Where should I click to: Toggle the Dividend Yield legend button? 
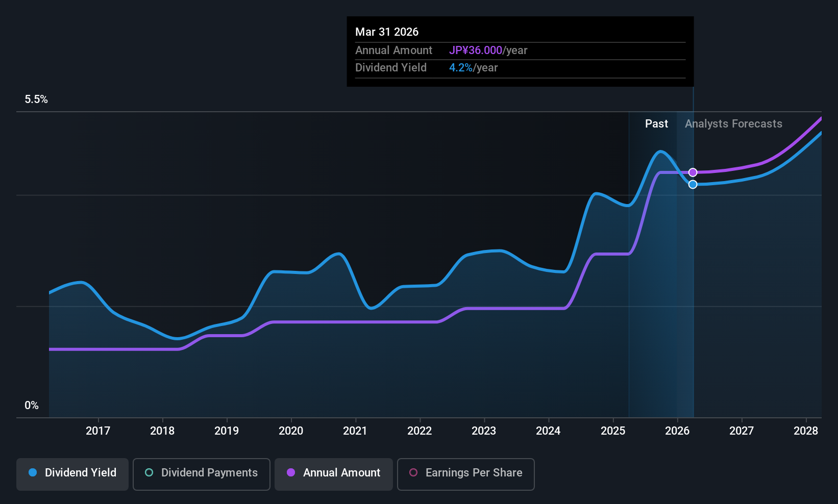pyautogui.click(x=72, y=474)
